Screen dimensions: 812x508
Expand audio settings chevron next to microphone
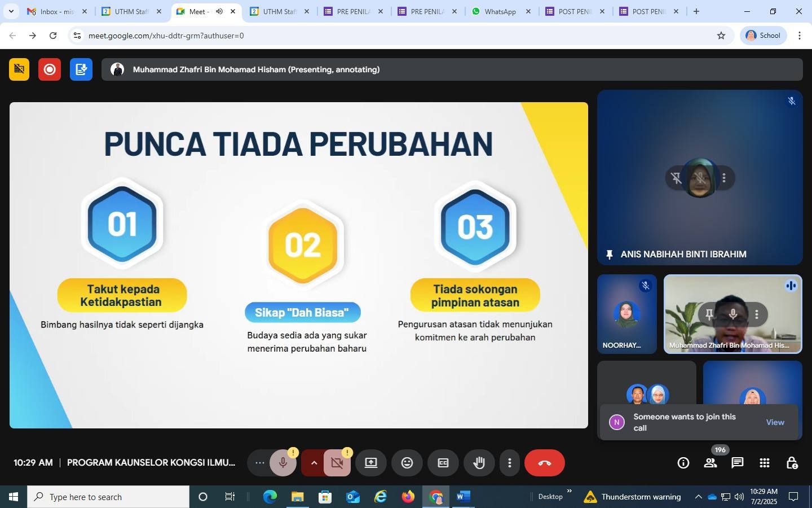point(314,463)
